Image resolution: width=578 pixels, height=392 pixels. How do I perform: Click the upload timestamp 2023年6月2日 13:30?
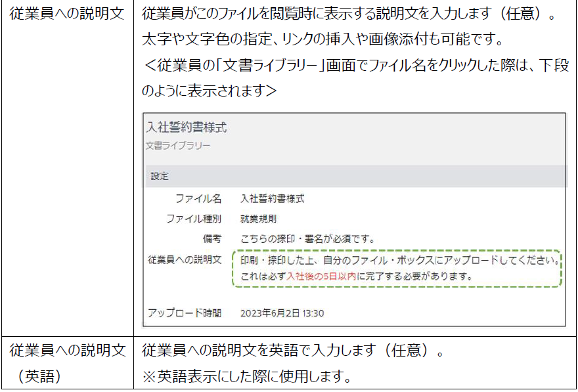click(282, 313)
